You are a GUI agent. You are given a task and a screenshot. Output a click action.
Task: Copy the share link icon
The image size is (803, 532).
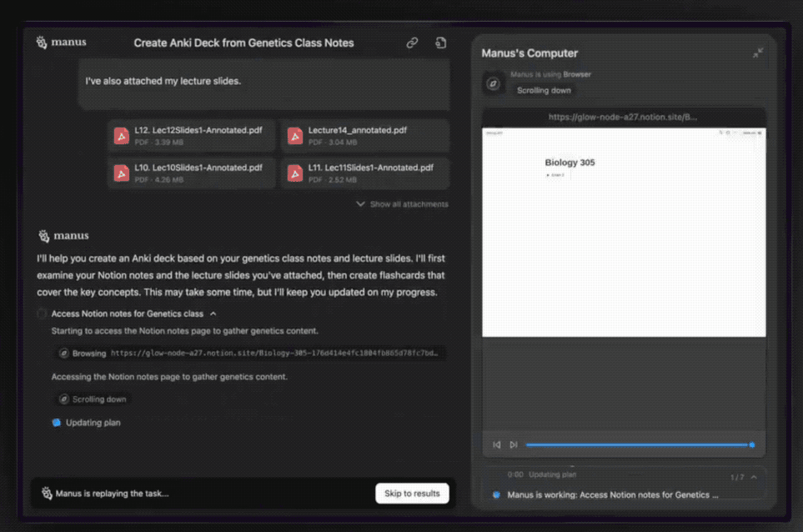point(412,43)
